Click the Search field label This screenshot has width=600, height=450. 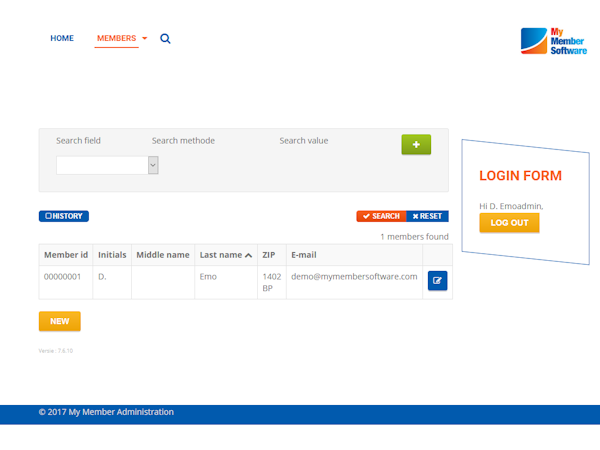point(78,141)
